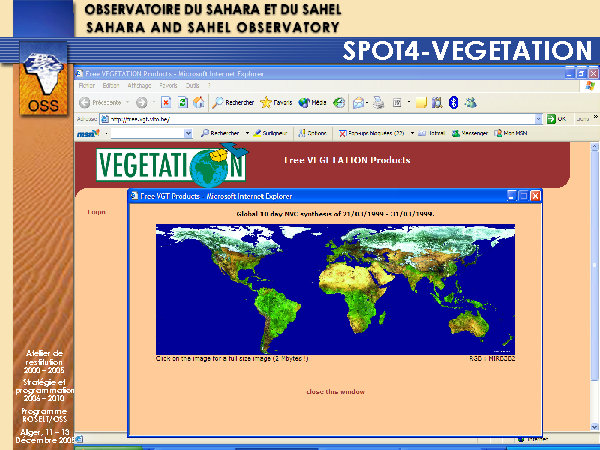Click the OK go button beside address bar
This screenshot has height=450, width=600.
[557, 119]
